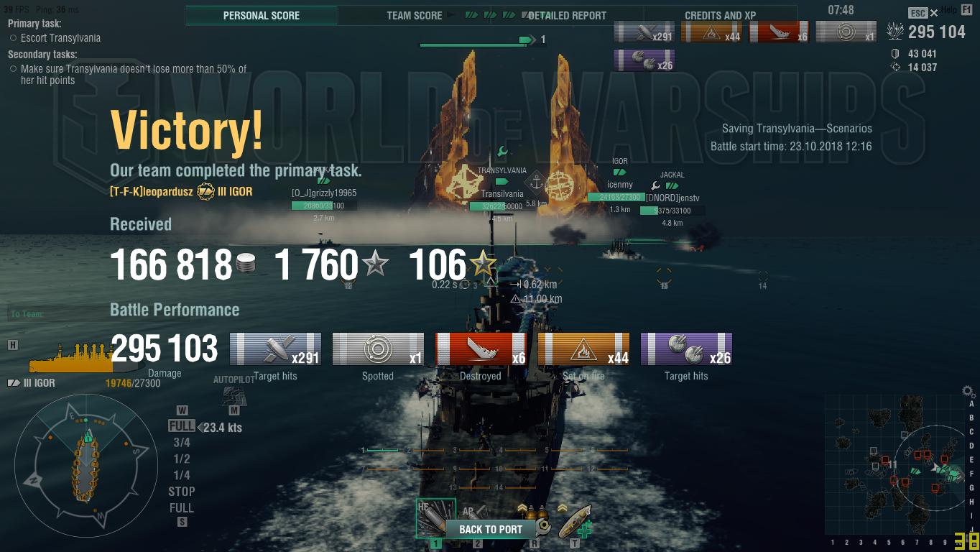The width and height of the screenshot is (980, 552).
Task: Toggle the secondary task hit points marker
Action: 14,69
